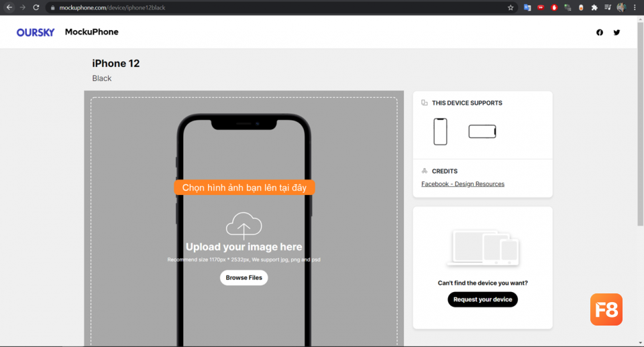Click "Can't find the device you want?" text
The image size is (644, 347).
click(x=482, y=283)
